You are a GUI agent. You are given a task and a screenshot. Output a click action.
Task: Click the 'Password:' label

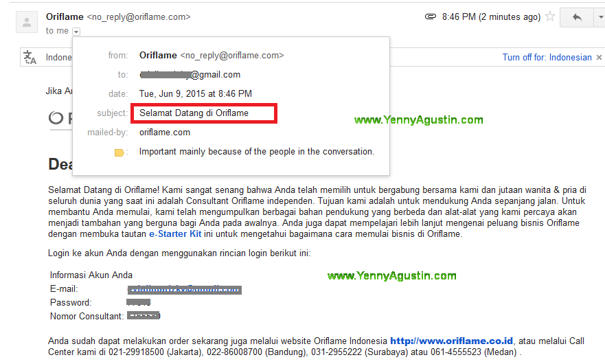point(71,302)
